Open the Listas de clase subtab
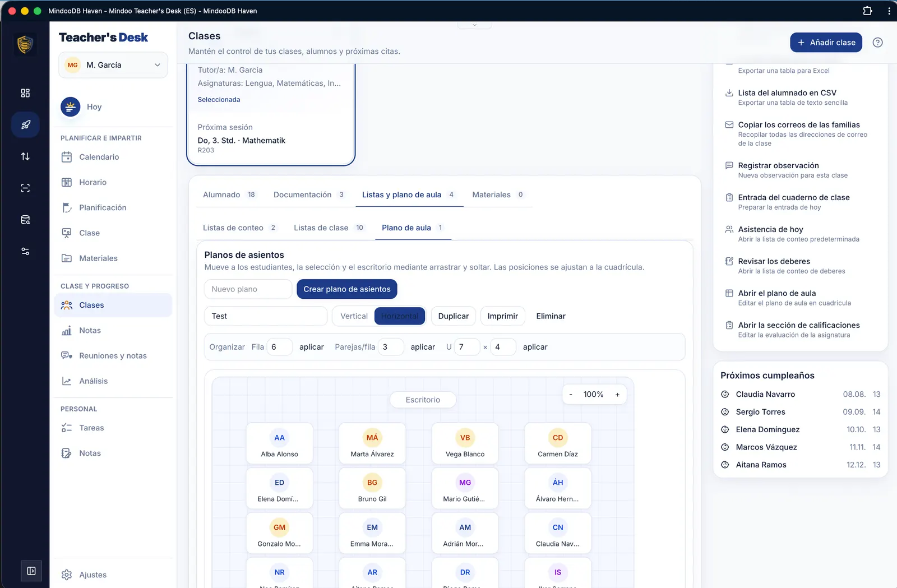The width and height of the screenshot is (897, 588). click(x=329, y=228)
